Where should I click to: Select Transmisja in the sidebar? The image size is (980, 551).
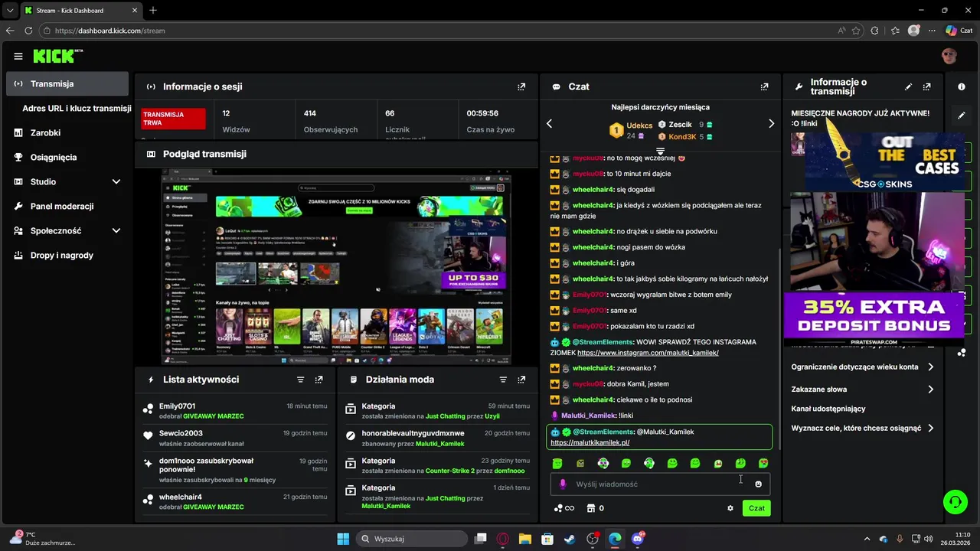point(67,83)
